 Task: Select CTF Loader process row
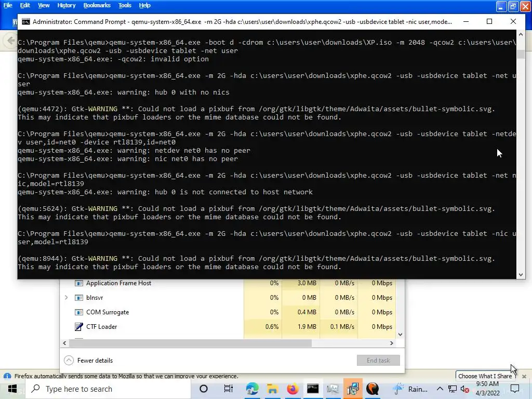228,327
